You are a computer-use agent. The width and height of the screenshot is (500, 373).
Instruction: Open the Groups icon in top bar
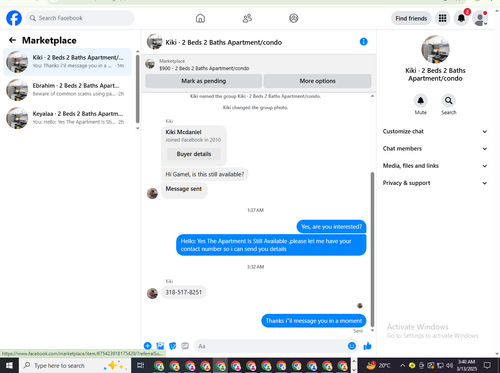pos(293,18)
